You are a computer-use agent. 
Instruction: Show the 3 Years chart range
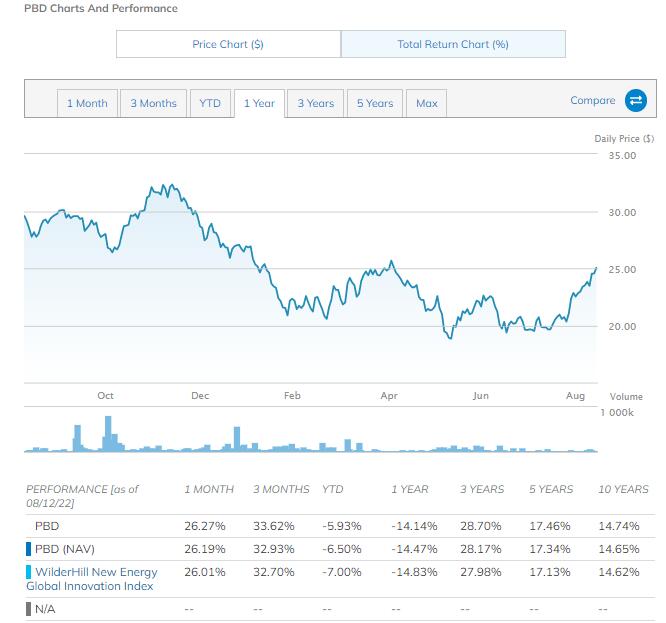(315, 103)
